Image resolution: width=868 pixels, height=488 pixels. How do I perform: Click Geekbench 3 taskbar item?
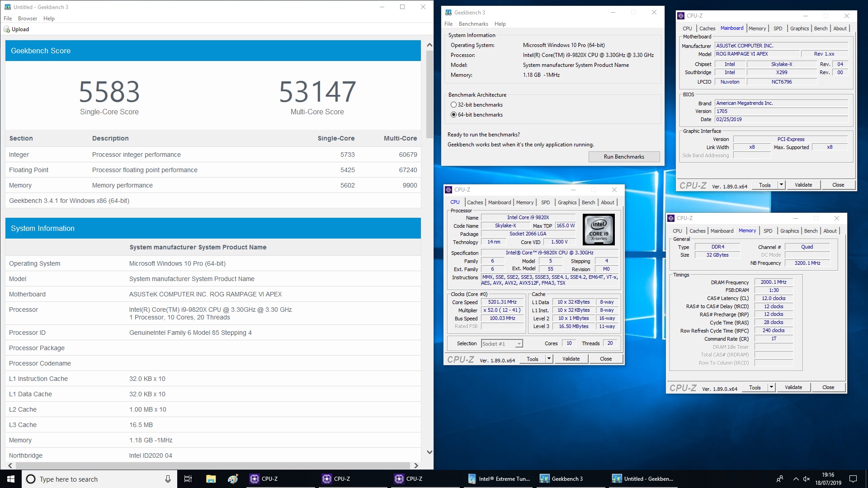571,479
